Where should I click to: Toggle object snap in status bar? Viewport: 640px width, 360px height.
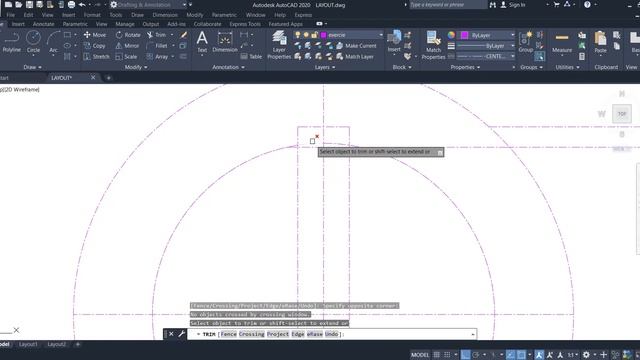coord(521,355)
